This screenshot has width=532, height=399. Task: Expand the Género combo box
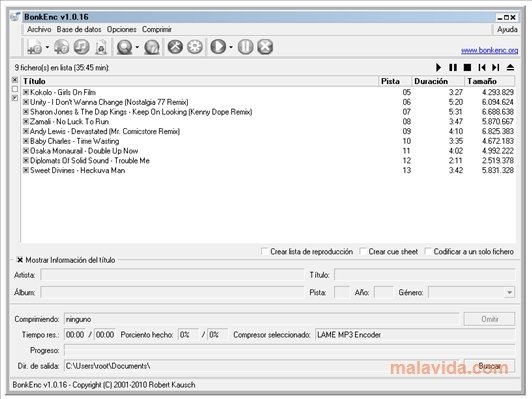pyautogui.click(x=510, y=292)
